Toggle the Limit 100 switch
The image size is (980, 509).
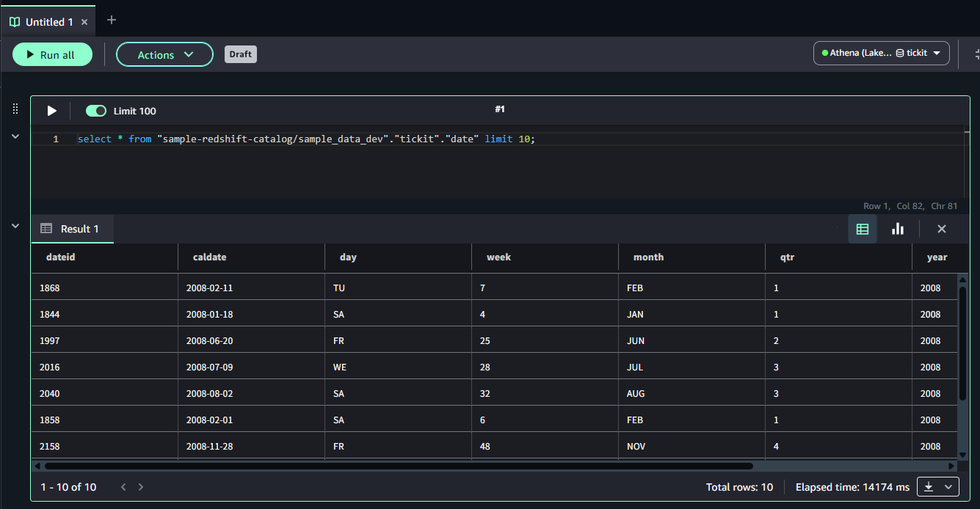tap(96, 111)
